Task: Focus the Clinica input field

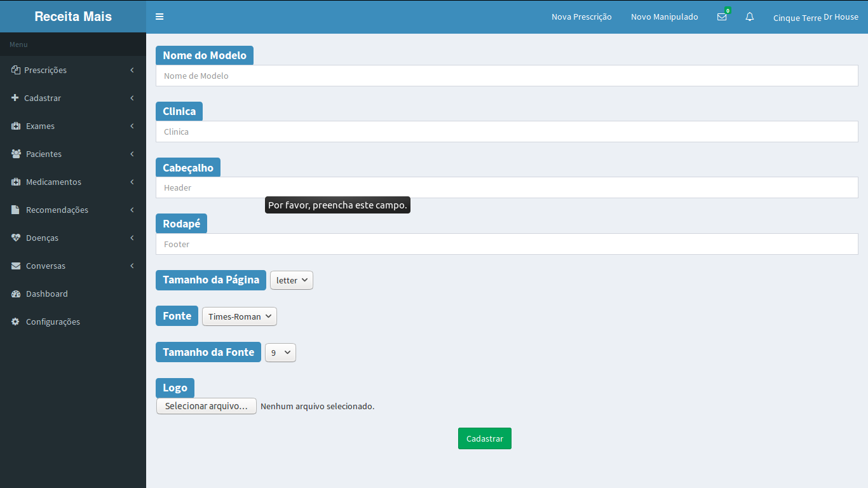Action: 507,132
